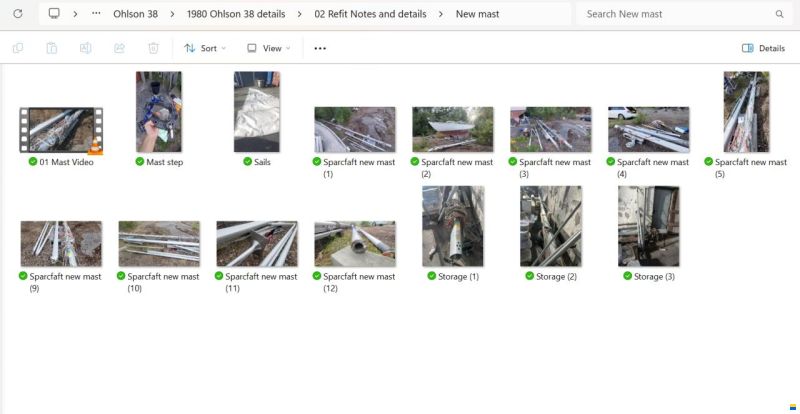Screen dimensions: 800x414
Task: Click the 'Mast step' file name
Action: 164,162
